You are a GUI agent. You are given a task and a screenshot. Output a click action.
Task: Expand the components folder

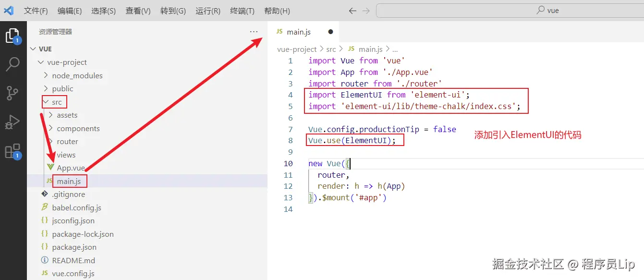pyautogui.click(x=51, y=128)
